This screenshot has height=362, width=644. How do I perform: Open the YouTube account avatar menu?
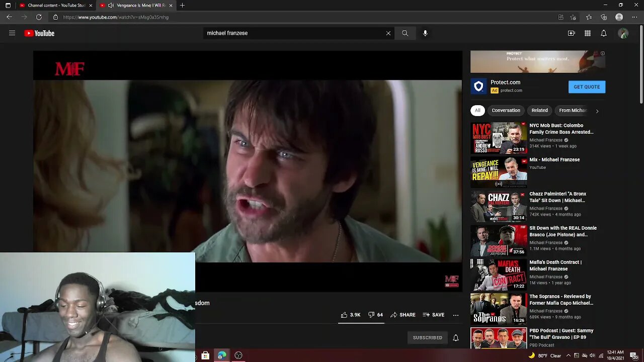[623, 33]
